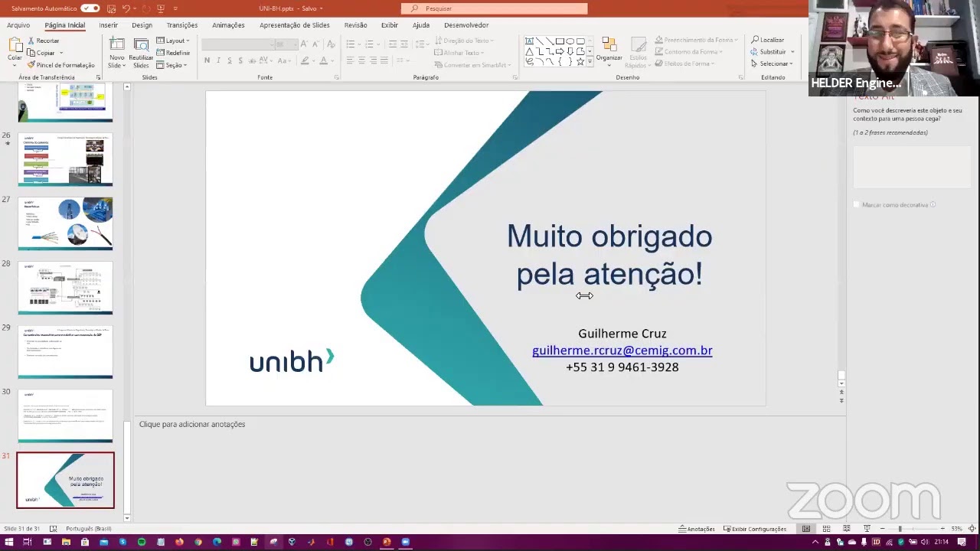The width and height of the screenshot is (980, 551).
Task: Toggle underline (S) formatting
Action: click(x=229, y=60)
